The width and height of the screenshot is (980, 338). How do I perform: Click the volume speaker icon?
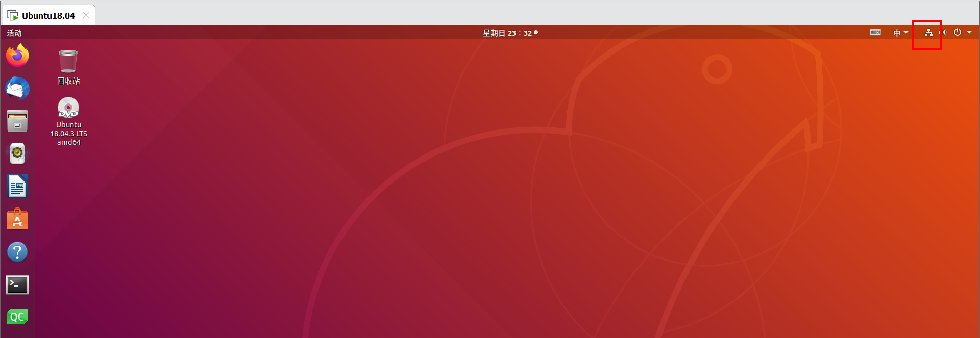(942, 33)
